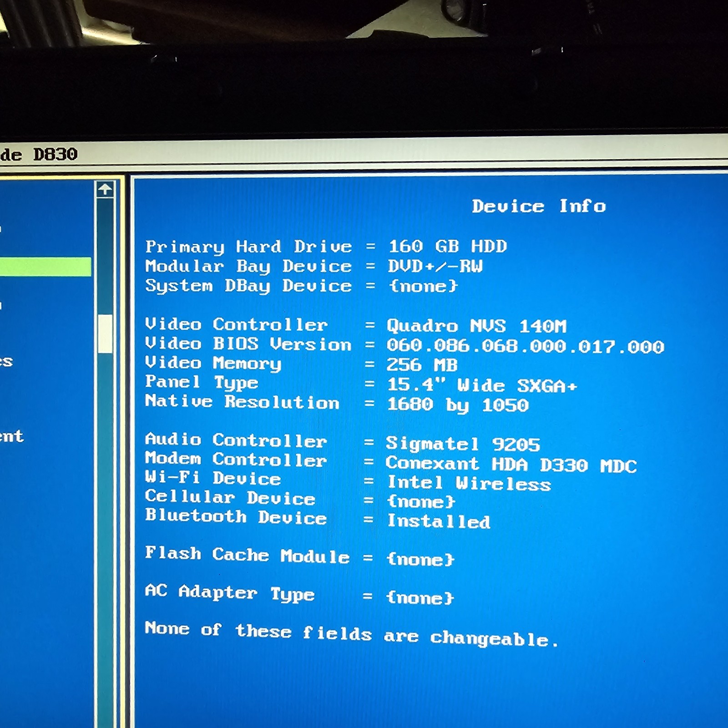
Task: Click {none} value for Cellular Device
Action: [421, 502]
